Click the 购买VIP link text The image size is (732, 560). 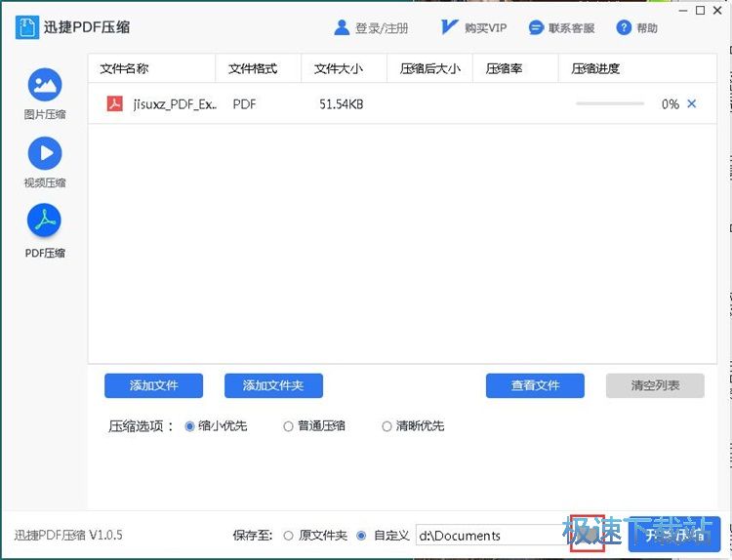[485, 28]
